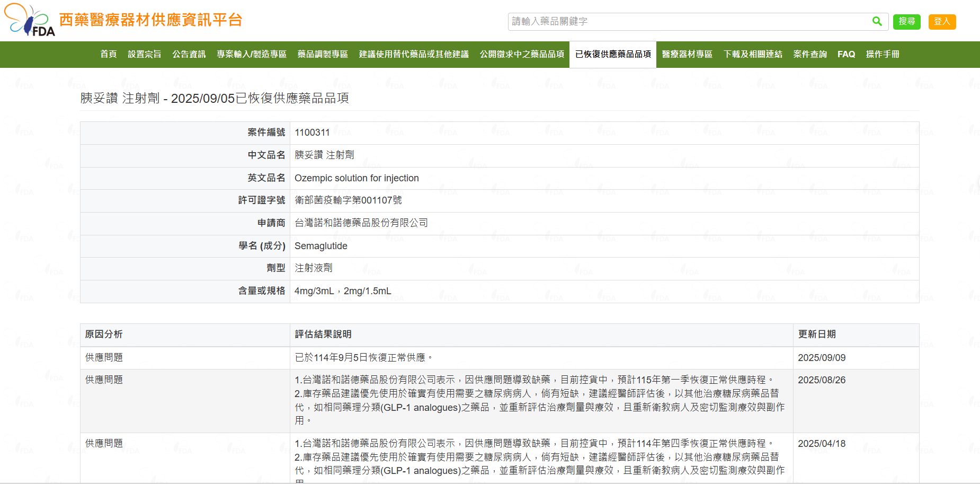Open the 操作手冊 menu item
The height and width of the screenshot is (484, 980).
(883, 54)
